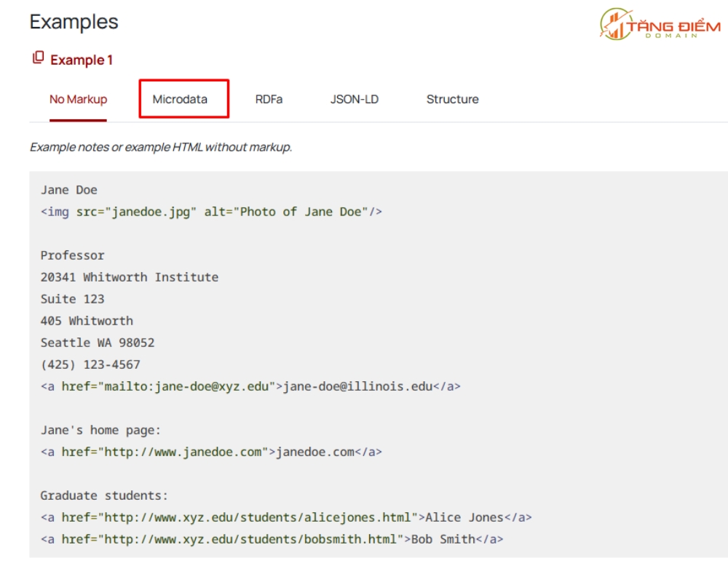The image size is (728, 582).
Task: Click the janedoe.com anchor code line
Action: [x=211, y=452]
